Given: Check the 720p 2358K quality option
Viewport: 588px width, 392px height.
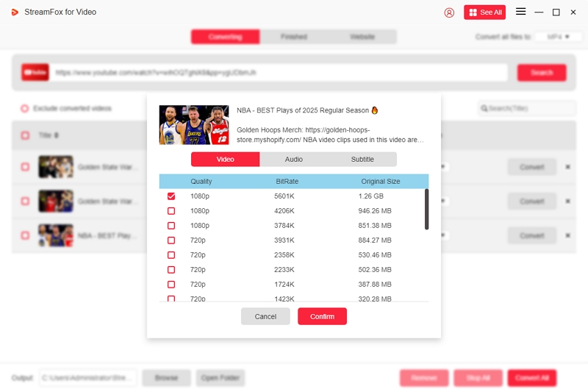Looking at the screenshot, I should click(x=171, y=255).
